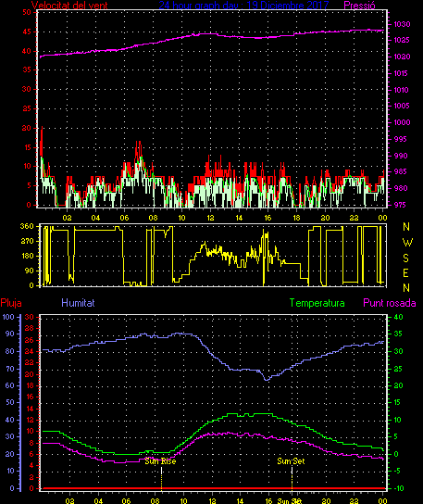Select the 'Pluja' legend label
Viewport: 423px width, 504px height.
[11, 303]
